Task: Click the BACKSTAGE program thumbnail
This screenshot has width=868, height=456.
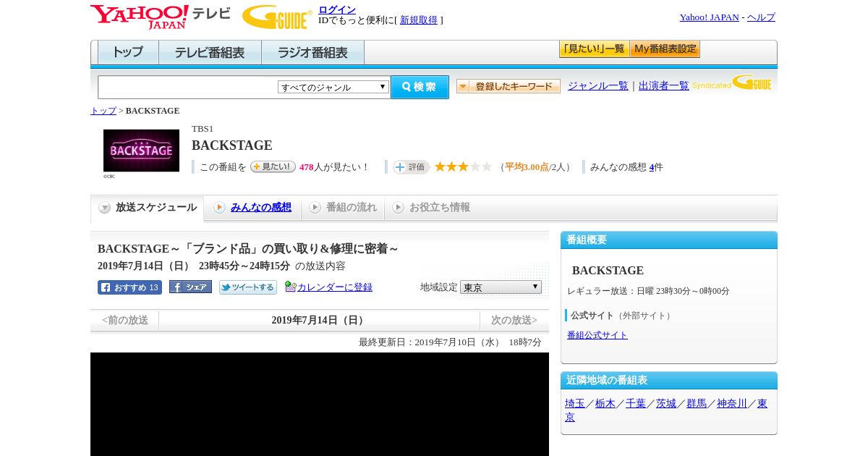Action: tap(141, 151)
